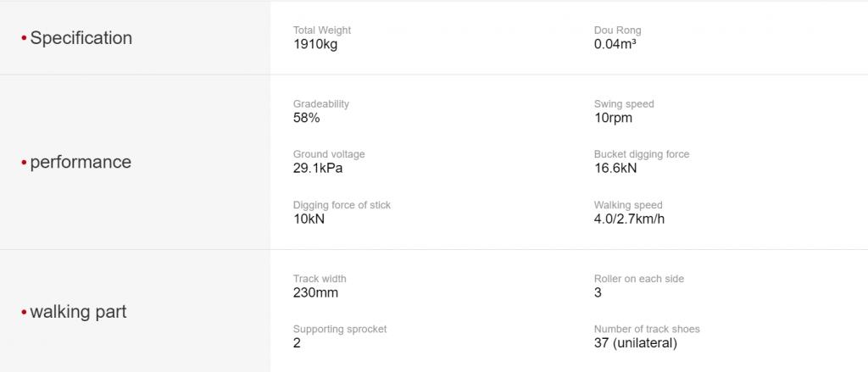Click the red bullet beside performance

coord(24,162)
